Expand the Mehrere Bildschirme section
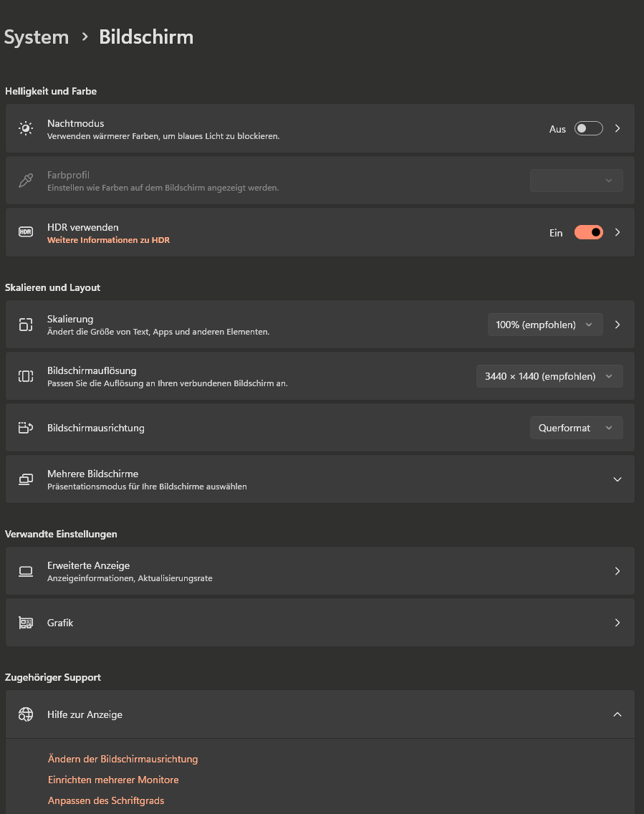Image resolution: width=644 pixels, height=814 pixels. click(x=617, y=479)
